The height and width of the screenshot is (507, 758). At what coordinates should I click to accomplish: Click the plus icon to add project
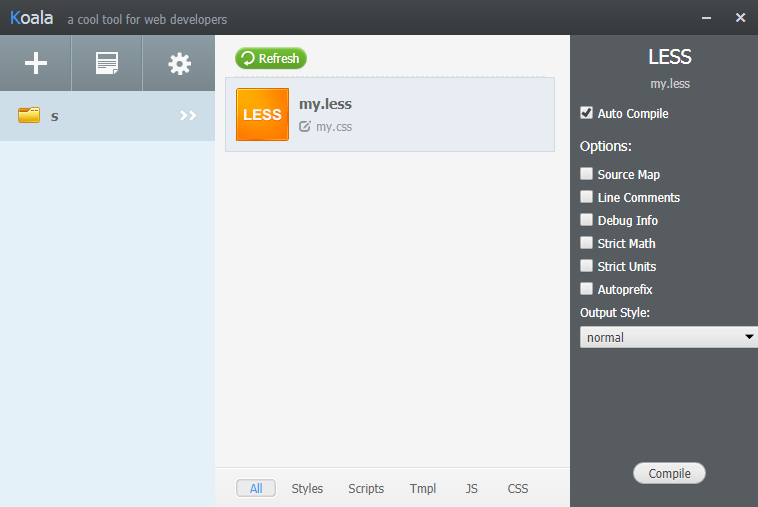click(36, 63)
